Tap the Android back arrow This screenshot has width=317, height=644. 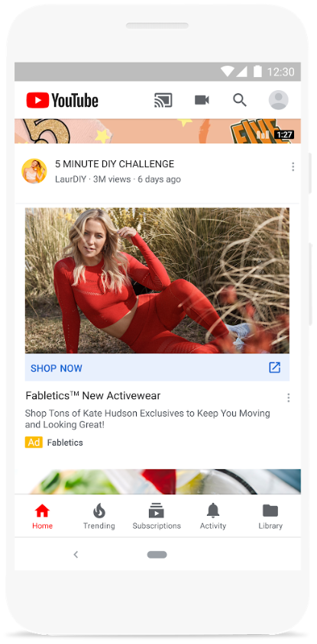pos(76,555)
